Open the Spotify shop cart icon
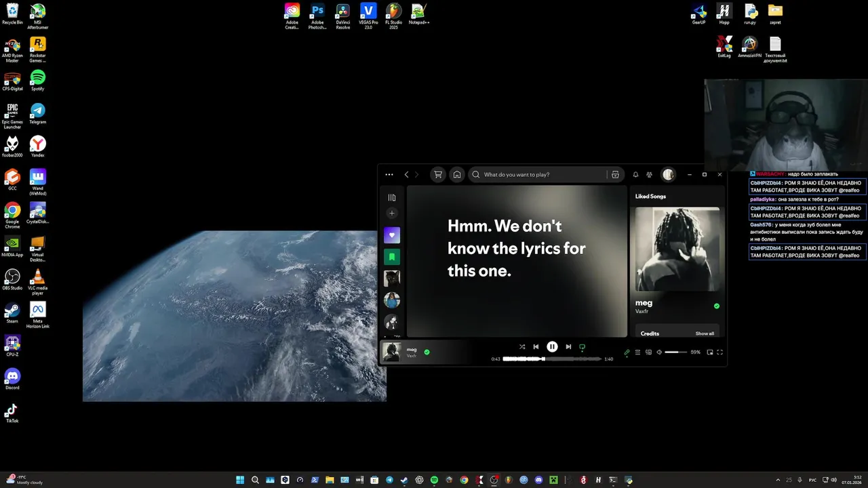 coord(438,174)
